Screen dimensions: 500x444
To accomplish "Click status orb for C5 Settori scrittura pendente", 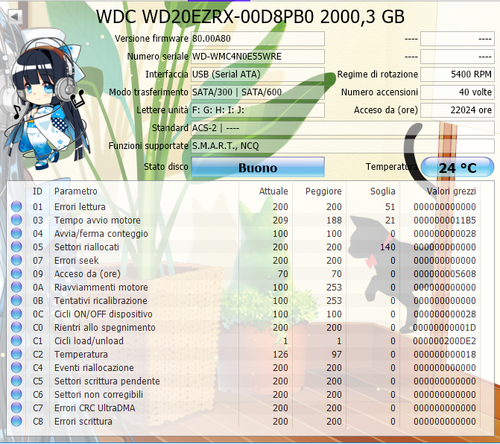I will click(16, 381).
